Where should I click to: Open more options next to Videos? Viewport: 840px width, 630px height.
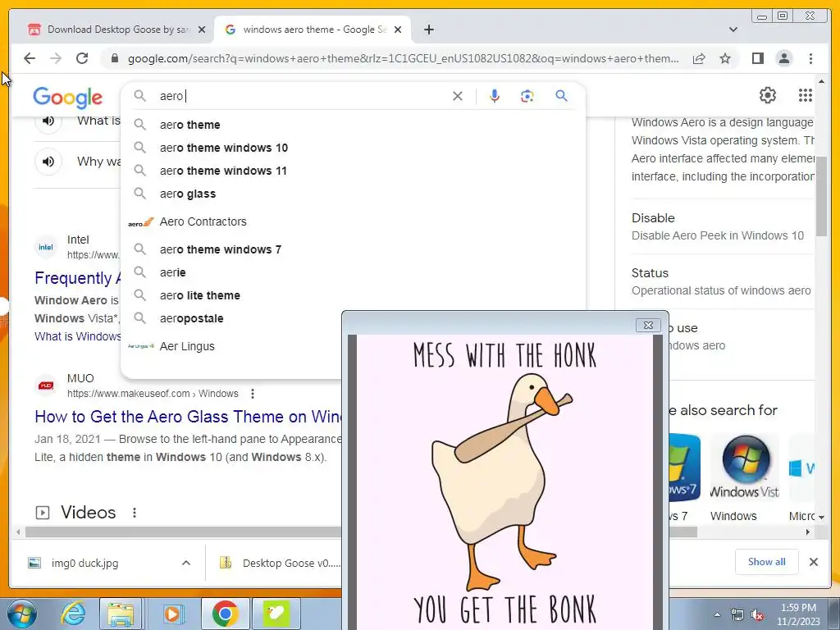coord(135,513)
